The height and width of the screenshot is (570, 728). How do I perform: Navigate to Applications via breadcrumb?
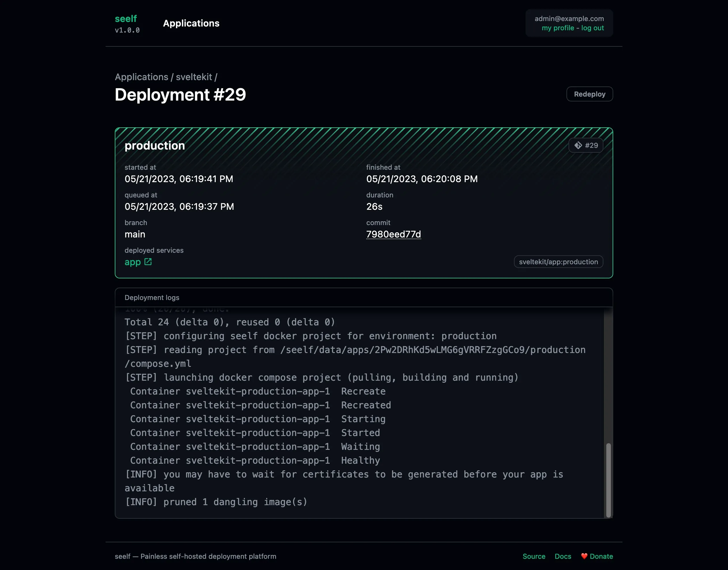pyautogui.click(x=142, y=77)
